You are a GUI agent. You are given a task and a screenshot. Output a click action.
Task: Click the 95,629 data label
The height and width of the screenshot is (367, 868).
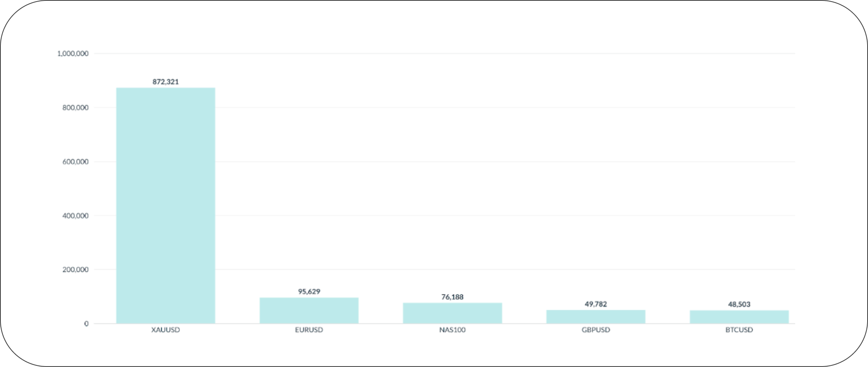(309, 291)
